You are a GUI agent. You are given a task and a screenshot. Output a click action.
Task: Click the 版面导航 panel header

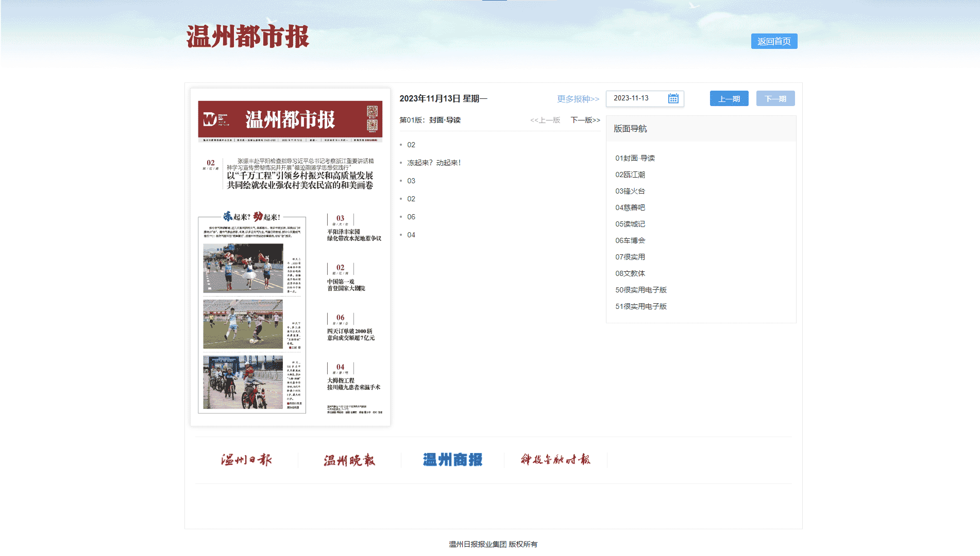(x=701, y=129)
